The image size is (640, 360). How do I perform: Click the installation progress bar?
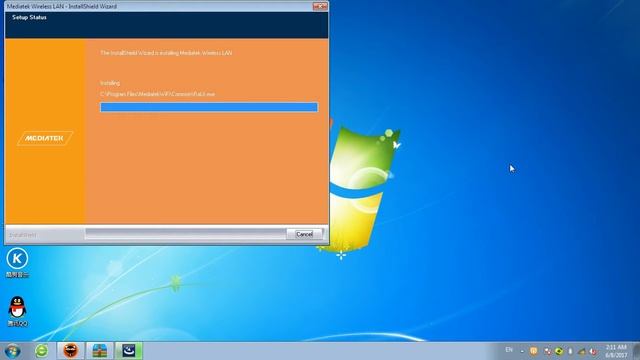pyautogui.click(x=209, y=107)
